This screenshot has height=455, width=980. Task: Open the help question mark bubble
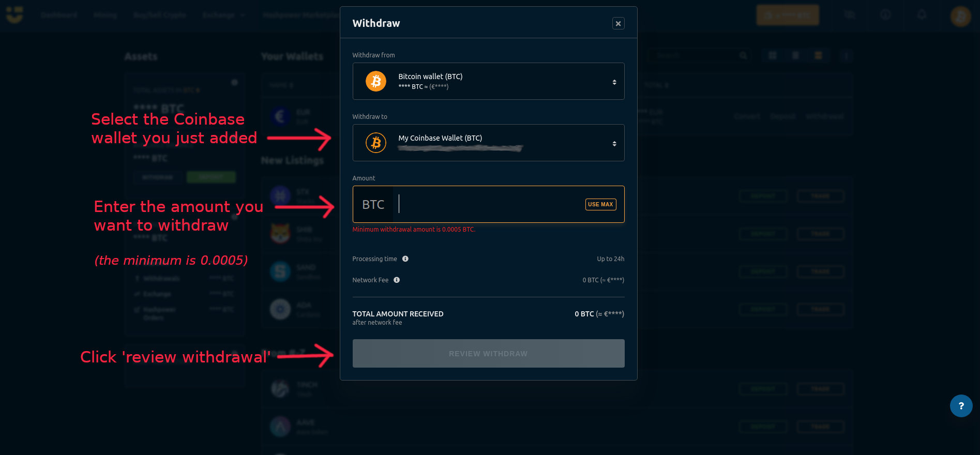[x=961, y=406]
